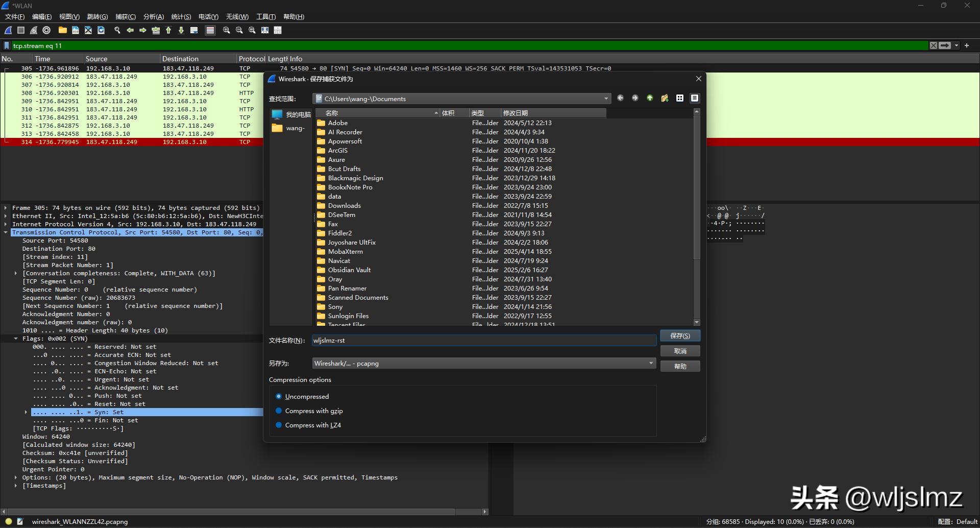
Task: Click the find packet magnifier icon
Action: click(117, 30)
